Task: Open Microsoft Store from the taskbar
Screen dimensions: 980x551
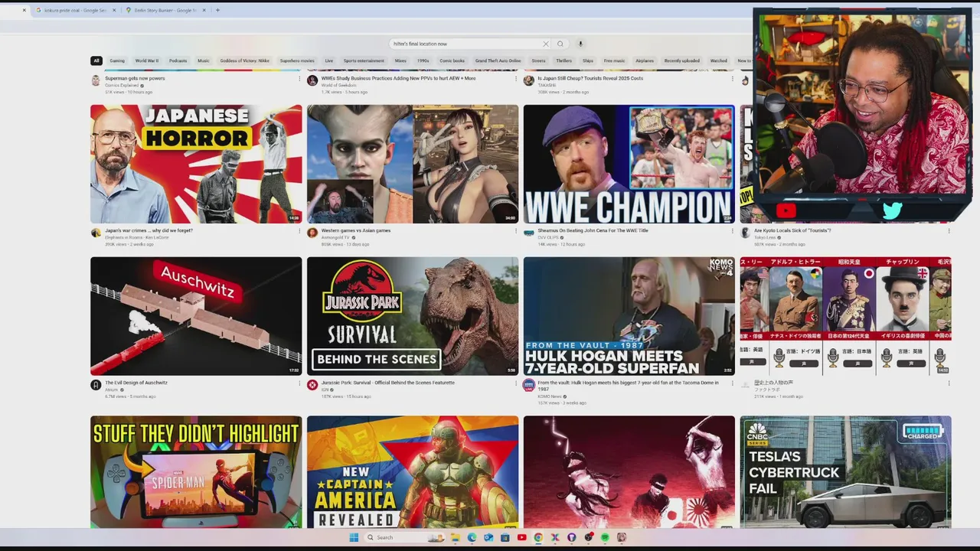Action: tap(505, 537)
